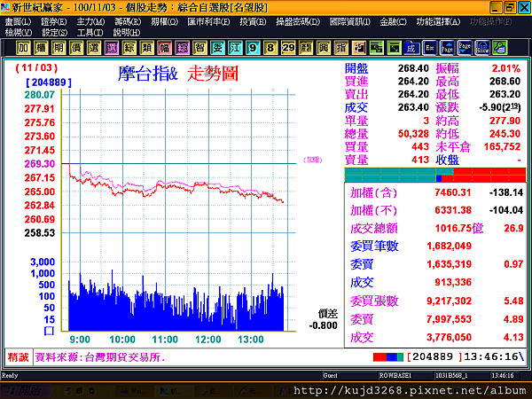Click the yellow 加 toolbar icon
The height and width of the screenshot is (399, 532).
(x=23, y=48)
